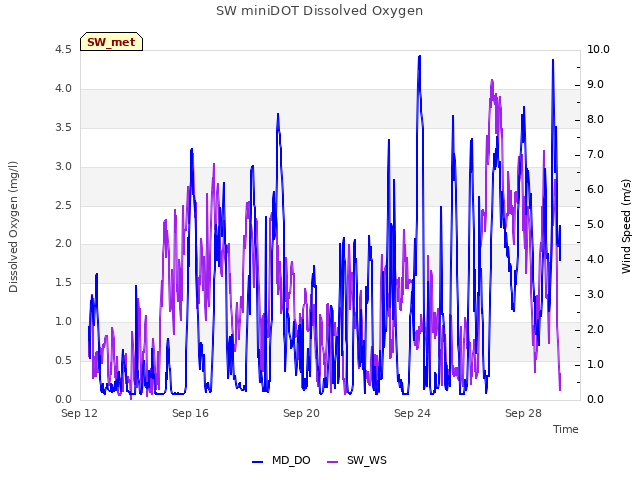
Task: Click the purple SW_WS legend color marker
Action: tap(333, 462)
